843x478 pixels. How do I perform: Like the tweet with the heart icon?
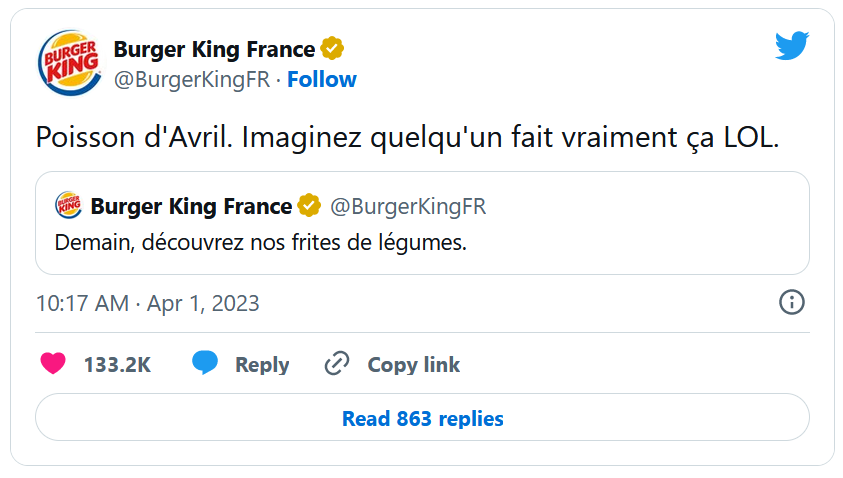pos(53,364)
